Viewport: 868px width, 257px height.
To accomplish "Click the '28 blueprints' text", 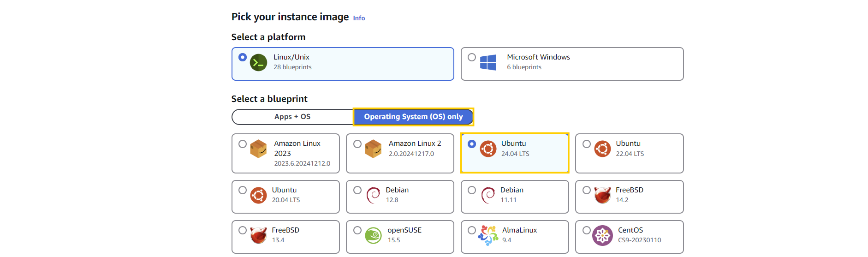I will [292, 67].
